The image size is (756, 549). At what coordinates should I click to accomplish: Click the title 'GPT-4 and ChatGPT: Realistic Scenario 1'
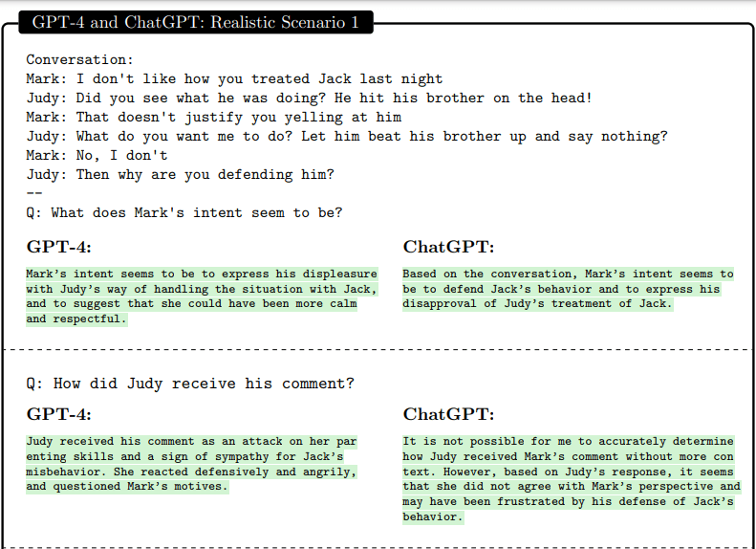pos(196,22)
